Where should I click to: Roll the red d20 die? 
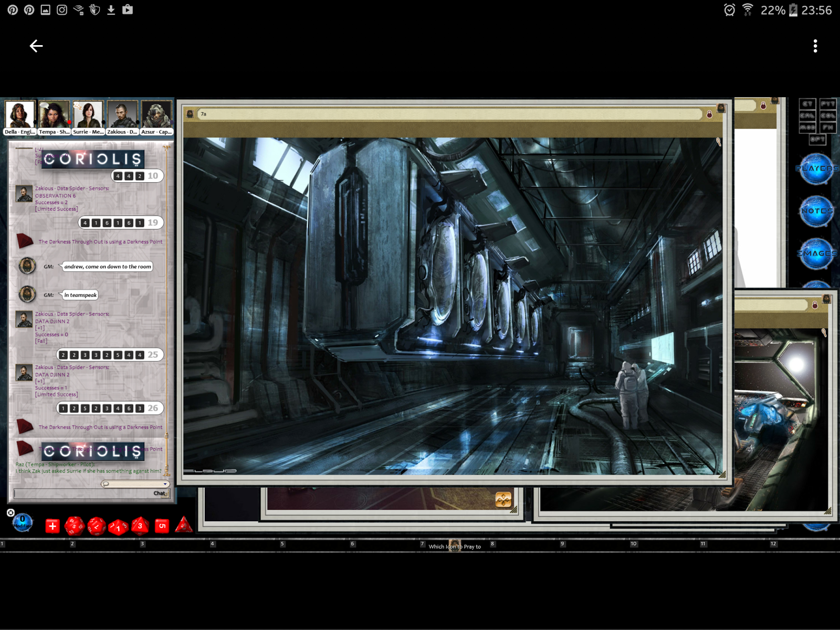coord(74,526)
